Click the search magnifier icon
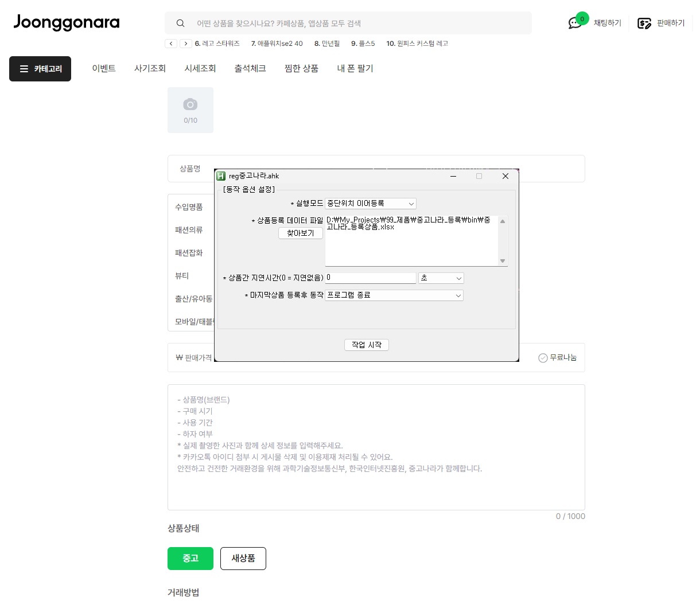The width and height of the screenshot is (700, 605). [x=181, y=24]
